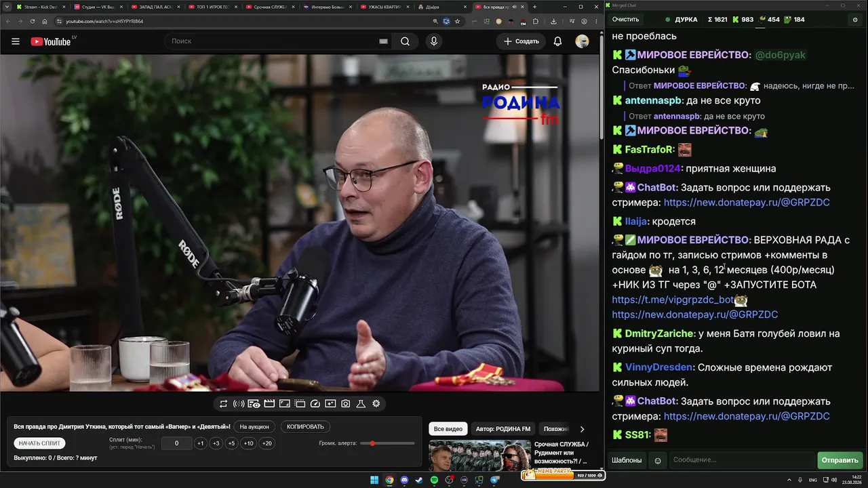
Task: Reload the browser page
Action: (x=33, y=21)
